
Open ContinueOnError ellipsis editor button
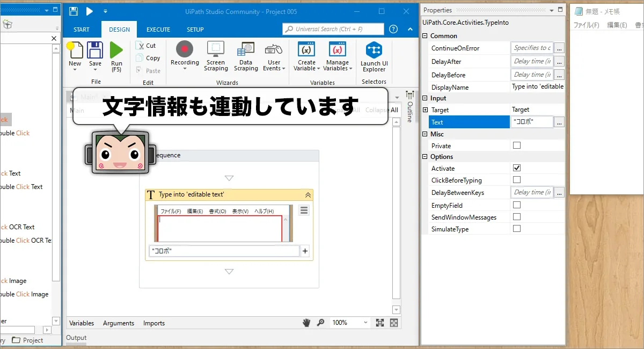point(559,48)
